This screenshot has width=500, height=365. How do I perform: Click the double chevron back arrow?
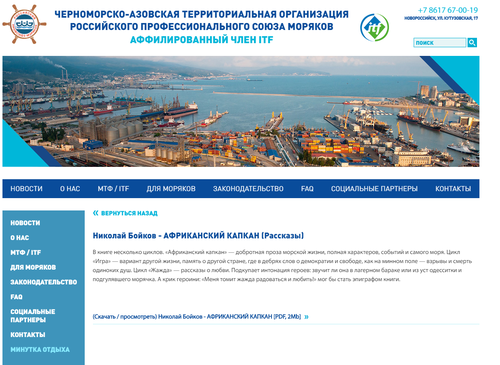click(x=95, y=213)
